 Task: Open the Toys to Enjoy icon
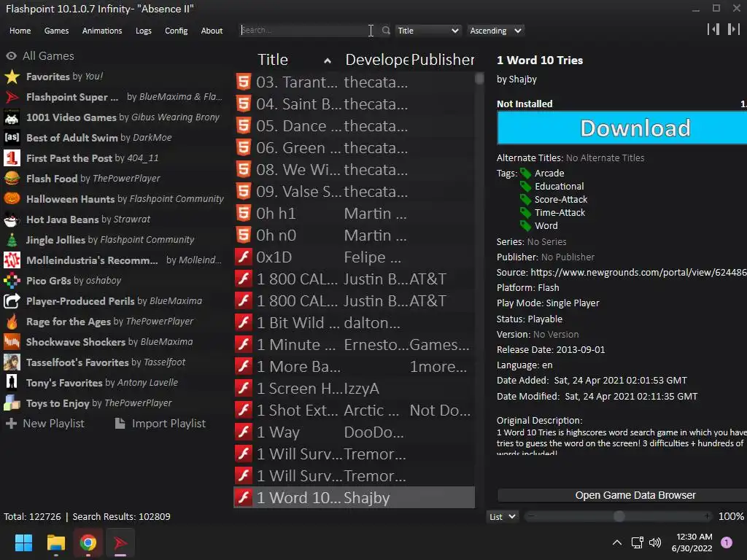(x=12, y=403)
